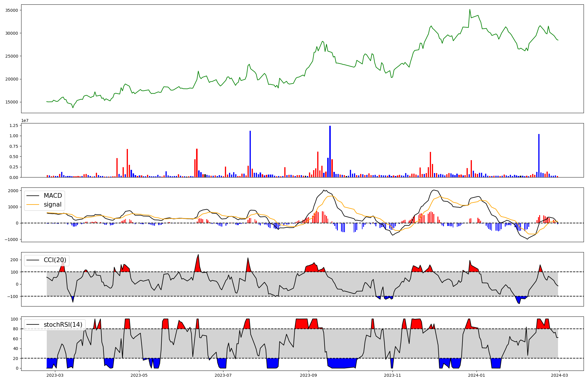The width and height of the screenshot is (588, 382).
Task: Click the 2023-09 x-axis date label
Action: click(308, 375)
